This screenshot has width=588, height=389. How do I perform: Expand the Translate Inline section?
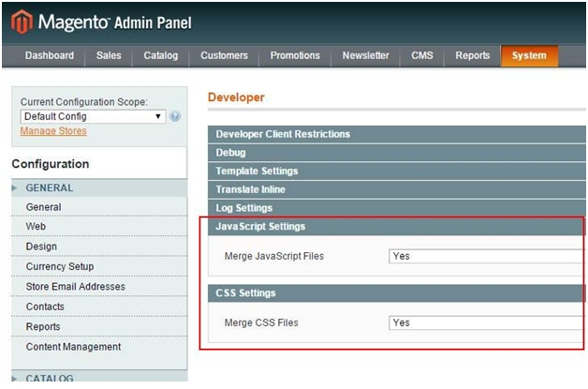point(397,189)
